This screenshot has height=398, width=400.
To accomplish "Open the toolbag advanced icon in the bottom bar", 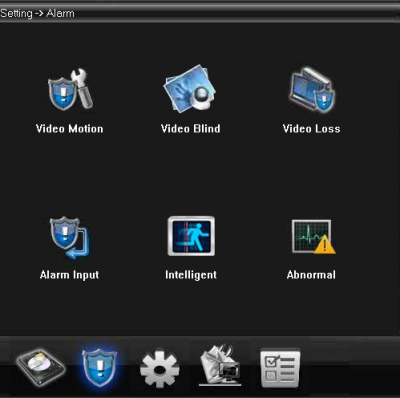I will tap(220, 365).
